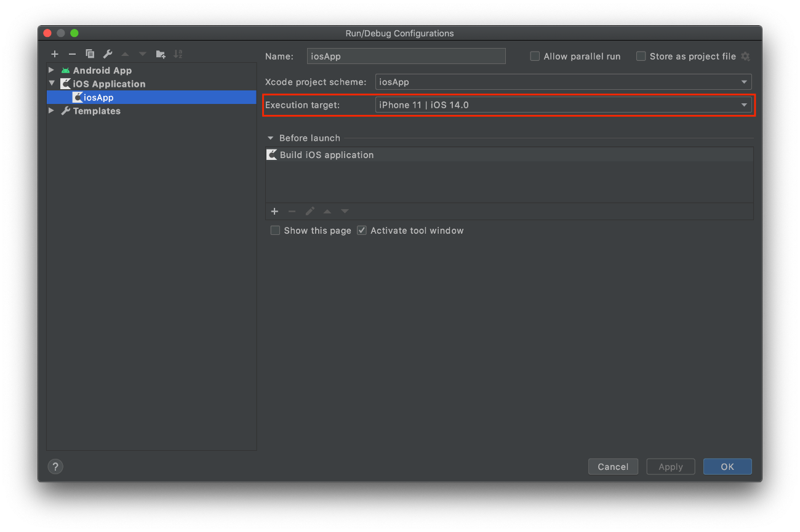Edit the Before launch task with pencil icon

[310, 212]
